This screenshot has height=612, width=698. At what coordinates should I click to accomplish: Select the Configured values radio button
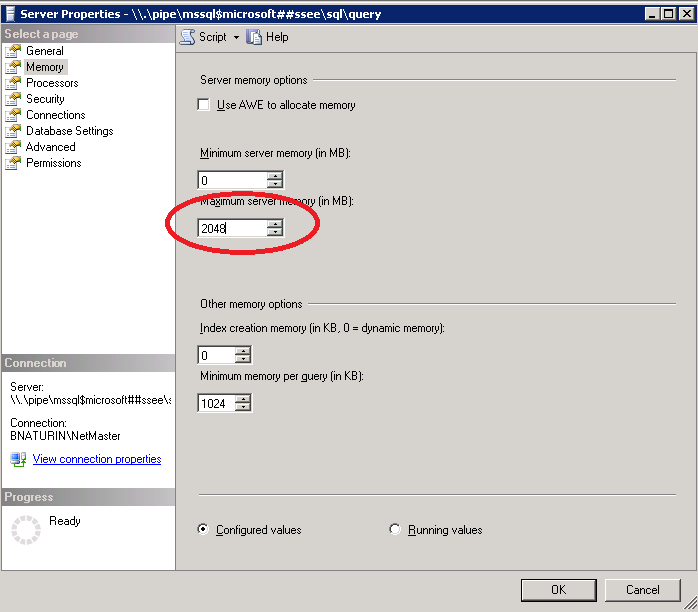pos(203,529)
